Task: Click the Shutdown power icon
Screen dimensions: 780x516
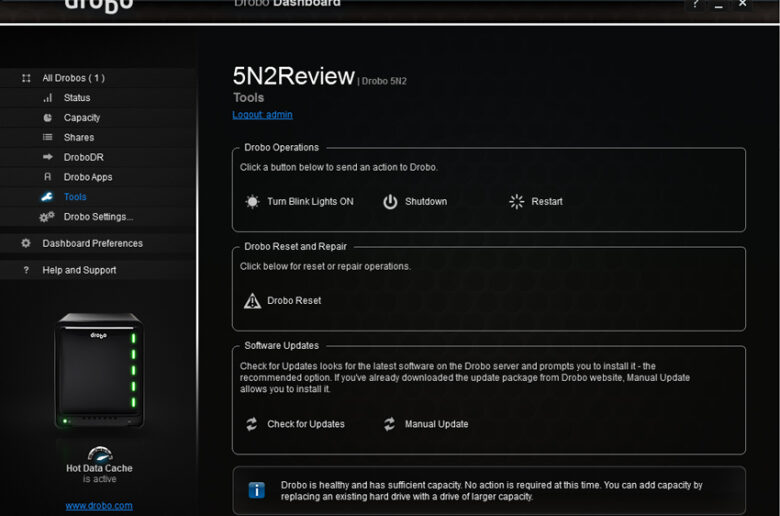Action: pyautogui.click(x=390, y=202)
